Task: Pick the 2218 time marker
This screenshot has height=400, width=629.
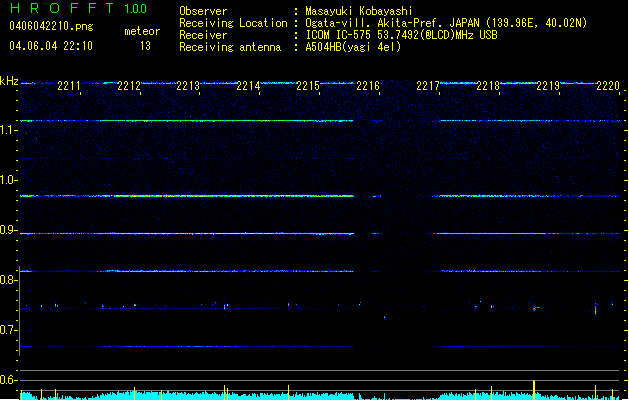Action: tap(488, 87)
